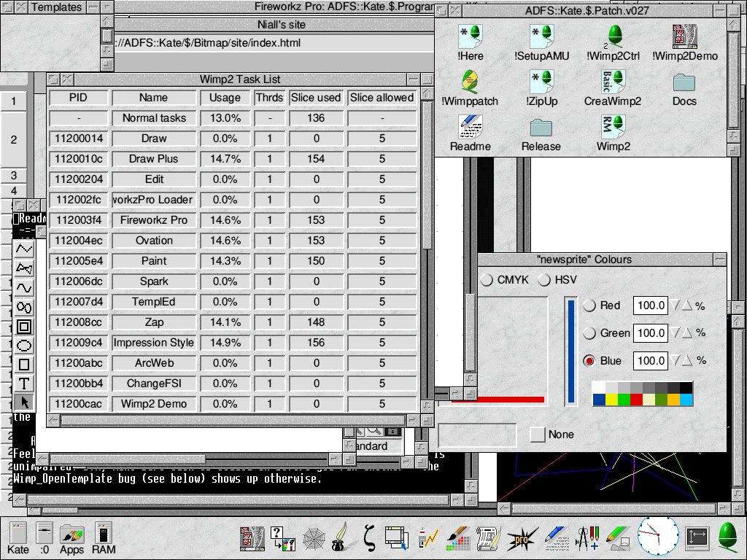Click the "Normal tasks" name cell
The height and width of the screenshot is (560, 747).
coord(155,118)
